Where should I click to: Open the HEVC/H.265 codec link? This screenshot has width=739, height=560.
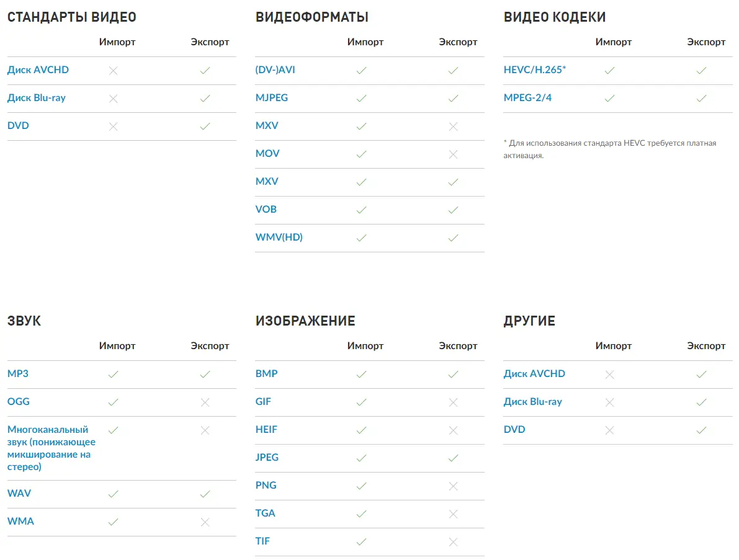535,70
